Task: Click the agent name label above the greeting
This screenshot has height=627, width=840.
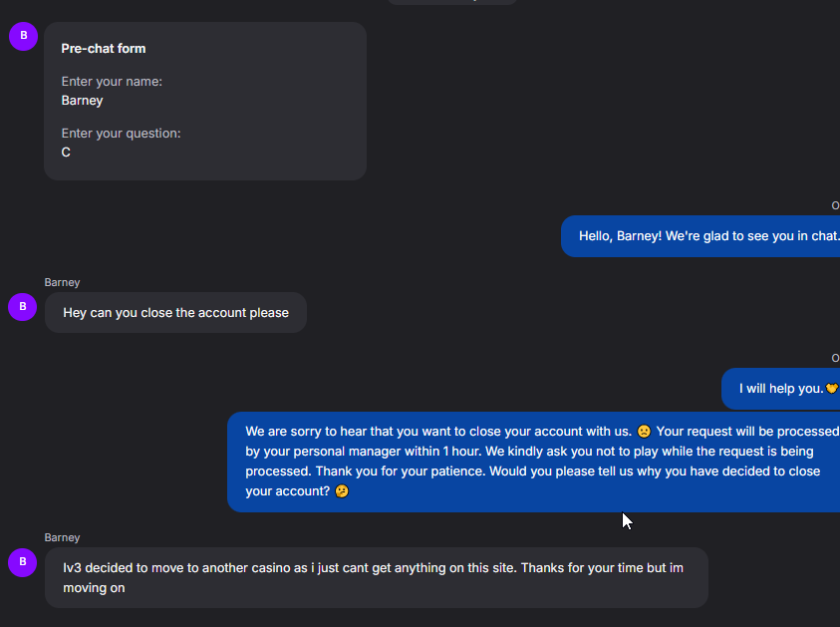Action: [x=835, y=205]
